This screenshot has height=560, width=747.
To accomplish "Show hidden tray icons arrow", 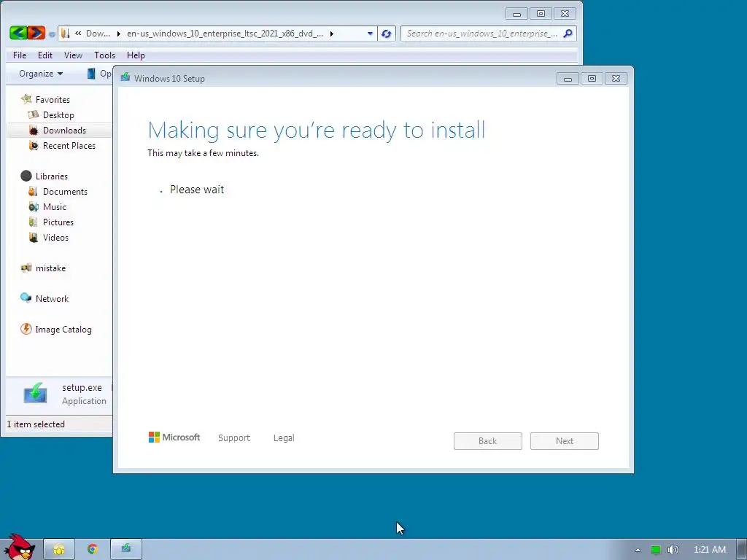I will click(638, 550).
